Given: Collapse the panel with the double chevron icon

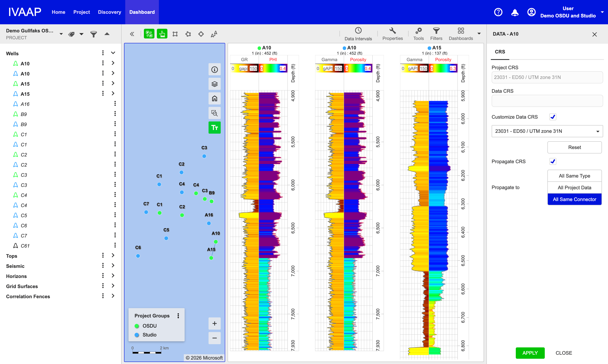Looking at the screenshot, I should coord(132,34).
